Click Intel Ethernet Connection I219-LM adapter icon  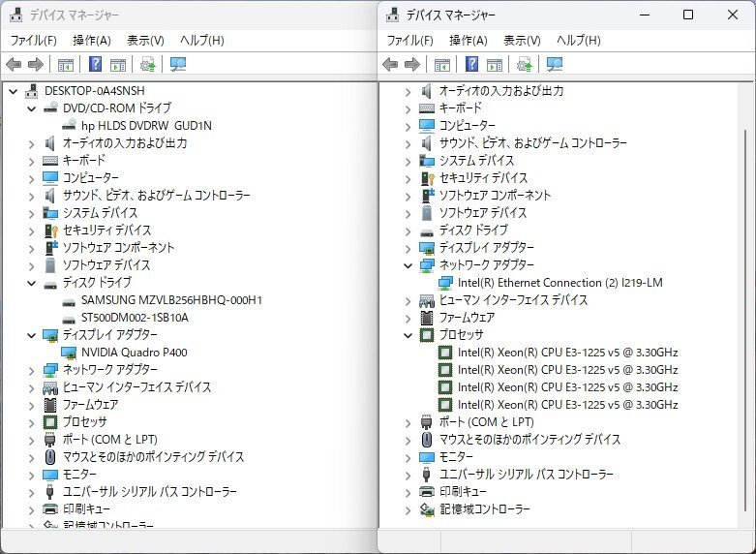(x=445, y=283)
